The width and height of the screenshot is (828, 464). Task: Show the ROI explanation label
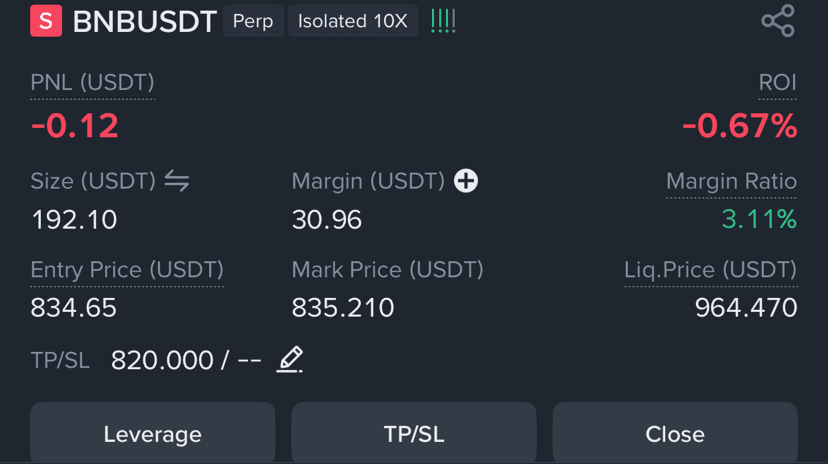pyautogui.click(x=777, y=82)
